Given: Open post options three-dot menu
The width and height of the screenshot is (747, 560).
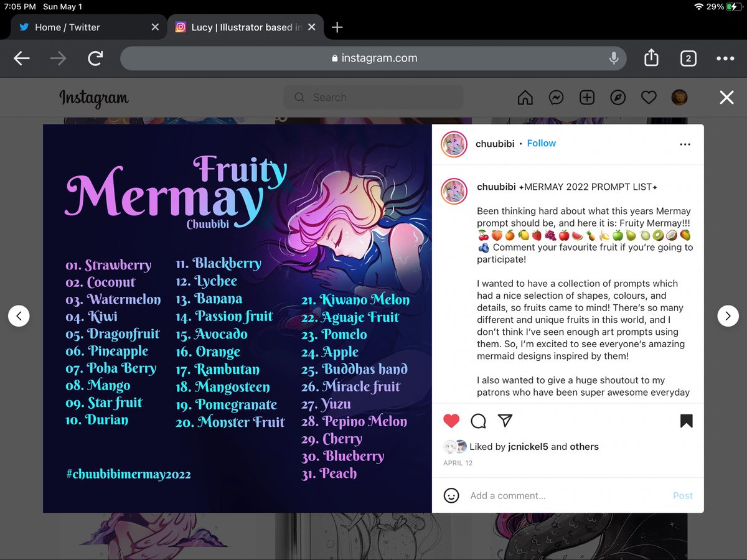Looking at the screenshot, I should pos(685,144).
